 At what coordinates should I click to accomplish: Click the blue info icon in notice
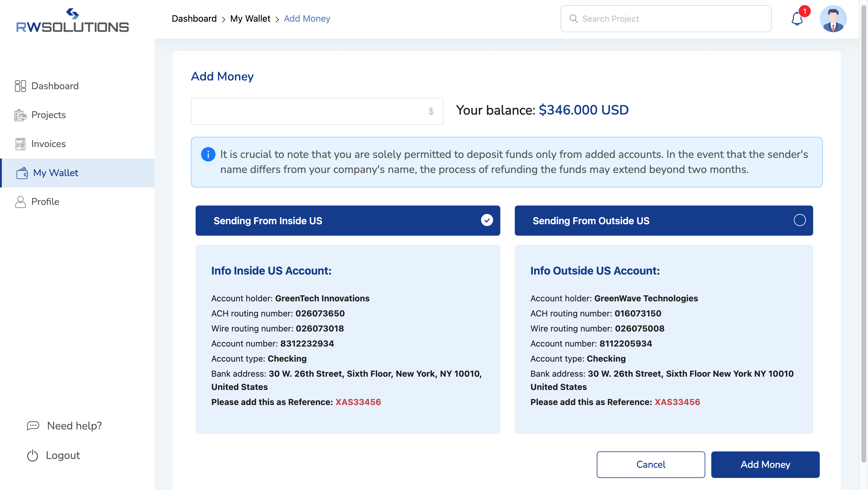[x=208, y=154]
